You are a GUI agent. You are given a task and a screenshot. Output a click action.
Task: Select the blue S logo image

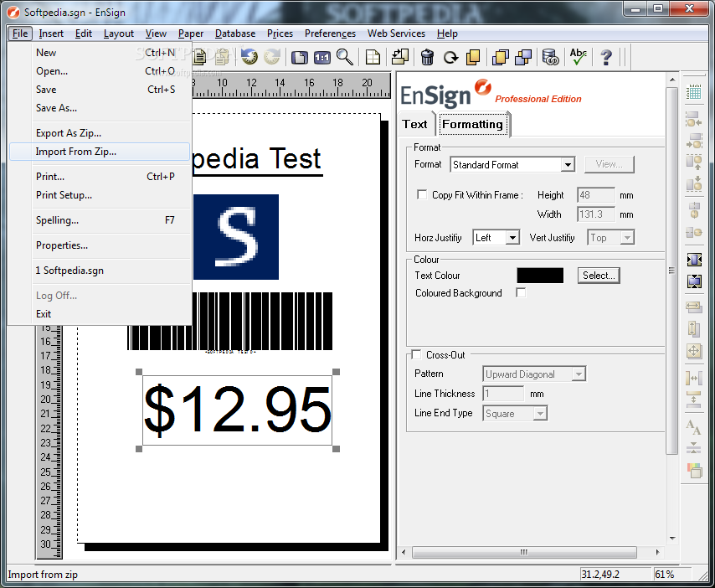(236, 237)
